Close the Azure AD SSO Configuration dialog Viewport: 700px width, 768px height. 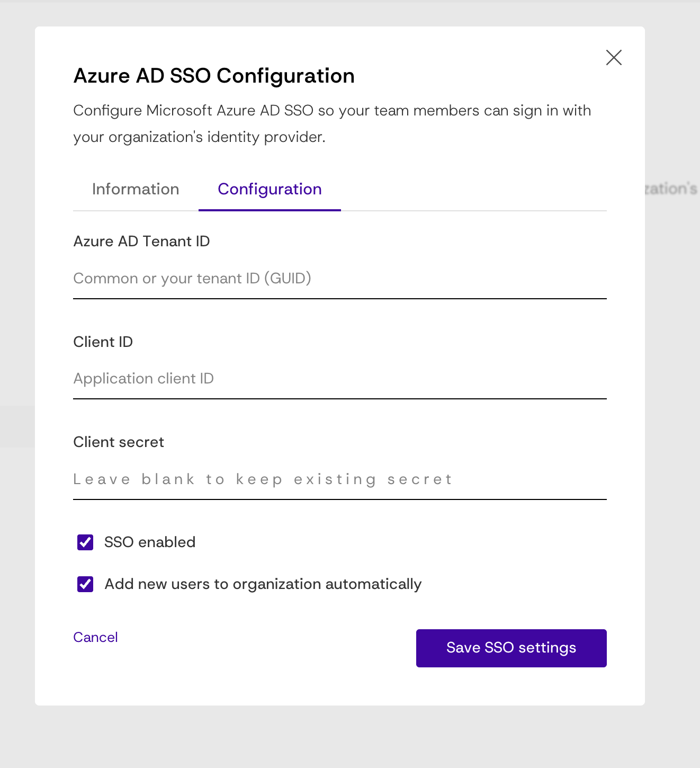[614, 57]
